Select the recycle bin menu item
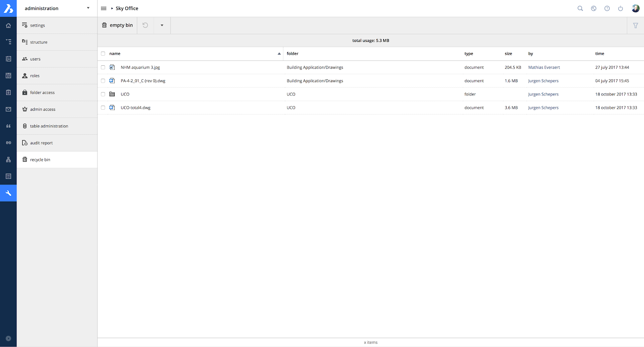 57,160
